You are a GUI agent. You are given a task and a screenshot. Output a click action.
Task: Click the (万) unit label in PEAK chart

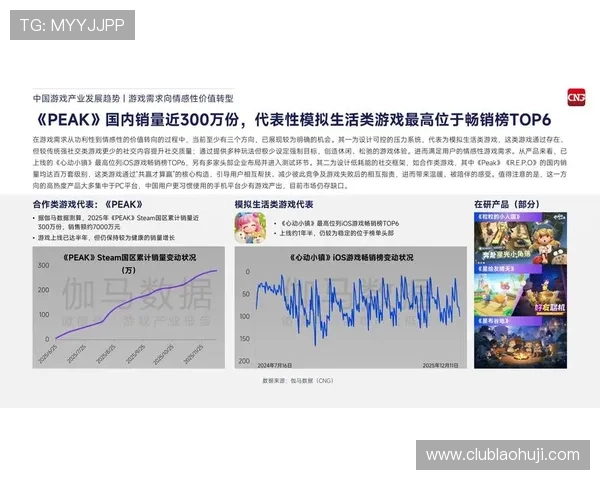tap(129, 270)
